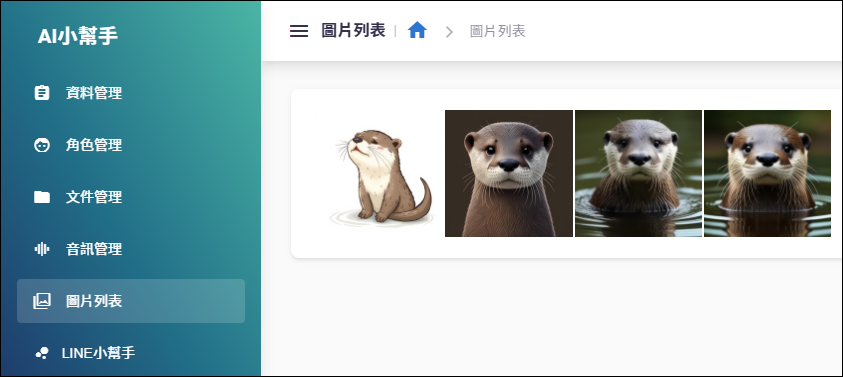This screenshot has width=843, height=377.
Task: Go to the home breadcrumb icon
Action: click(x=417, y=30)
